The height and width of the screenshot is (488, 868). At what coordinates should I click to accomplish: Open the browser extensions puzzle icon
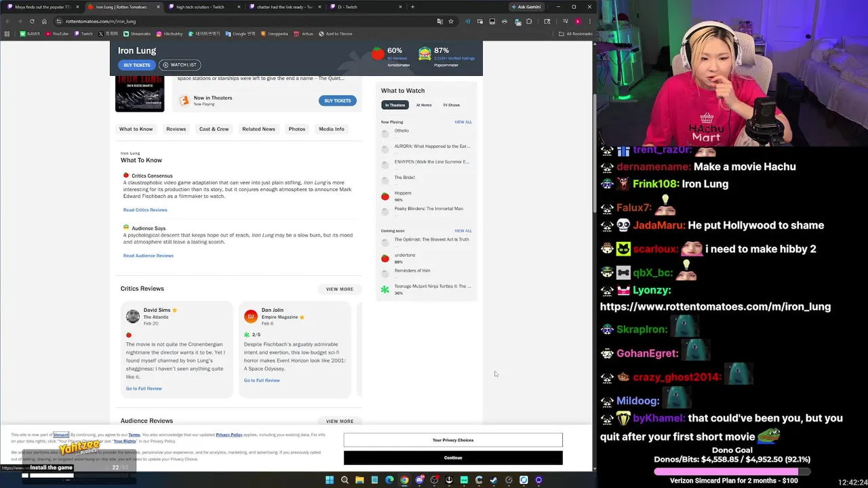pos(529,21)
